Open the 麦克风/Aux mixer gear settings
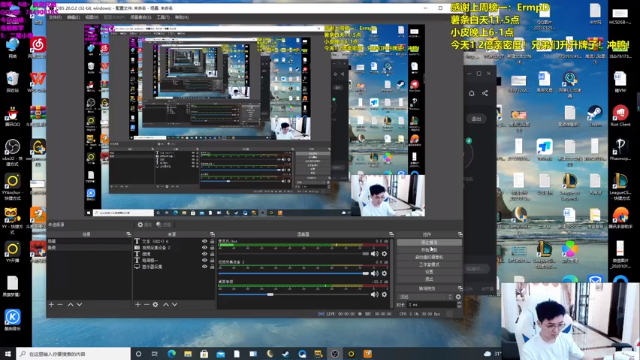The height and width of the screenshot is (360, 640). click(384, 254)
